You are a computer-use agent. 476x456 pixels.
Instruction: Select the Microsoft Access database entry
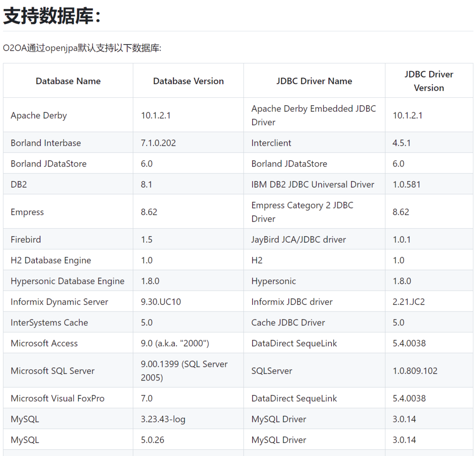point(44,343)
